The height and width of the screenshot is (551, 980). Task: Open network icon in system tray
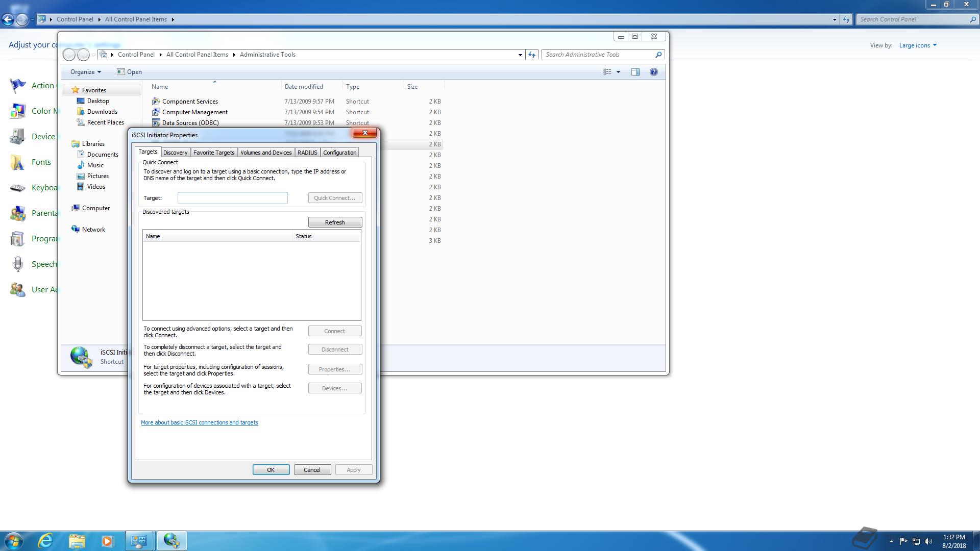click(x=916, y=541)
